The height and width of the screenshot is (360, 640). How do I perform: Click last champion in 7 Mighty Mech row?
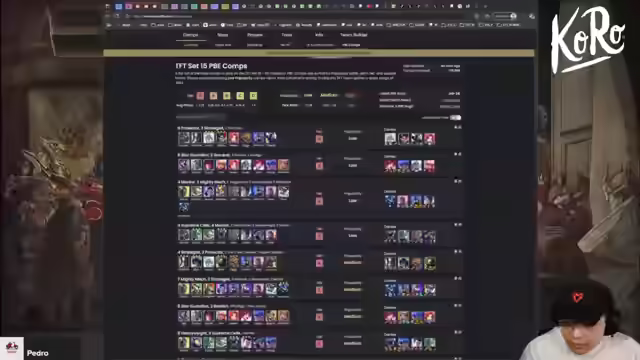point(283,289)
